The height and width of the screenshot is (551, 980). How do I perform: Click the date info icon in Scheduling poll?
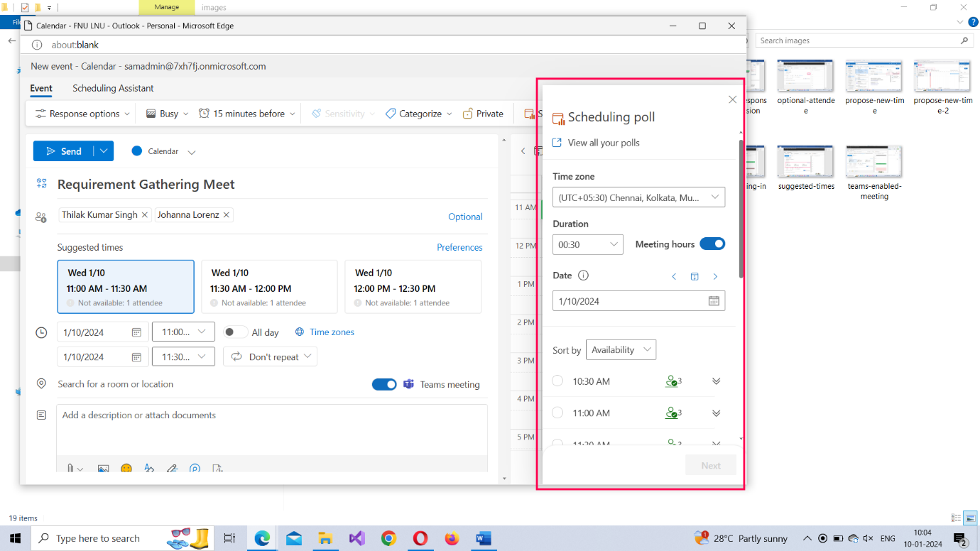tap(584, 275)
